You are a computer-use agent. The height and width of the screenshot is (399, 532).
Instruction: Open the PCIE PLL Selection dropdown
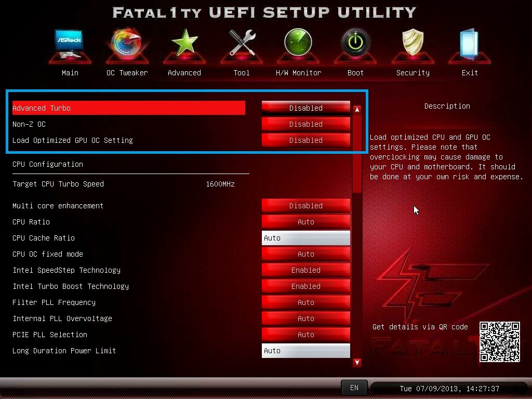[305, 335]
